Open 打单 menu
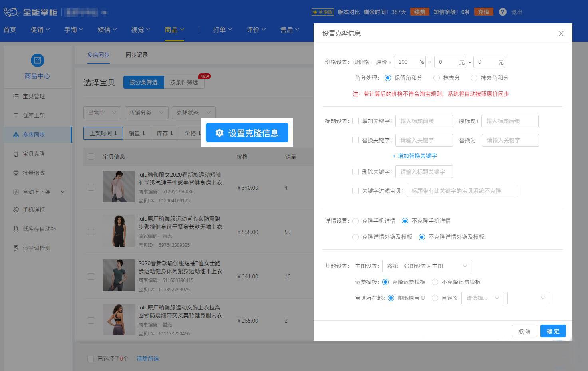The image size is (588, 371). coord(222,30)
